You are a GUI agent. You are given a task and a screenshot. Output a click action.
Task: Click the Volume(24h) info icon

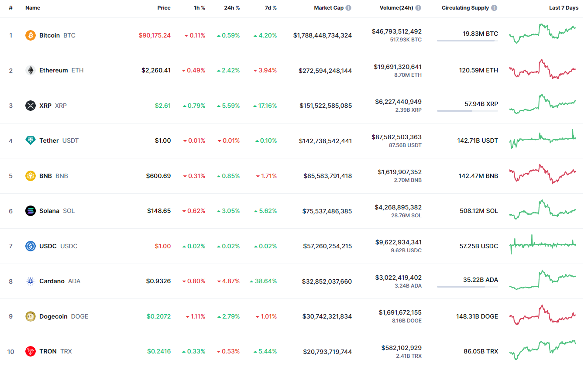tap(418, 8)
